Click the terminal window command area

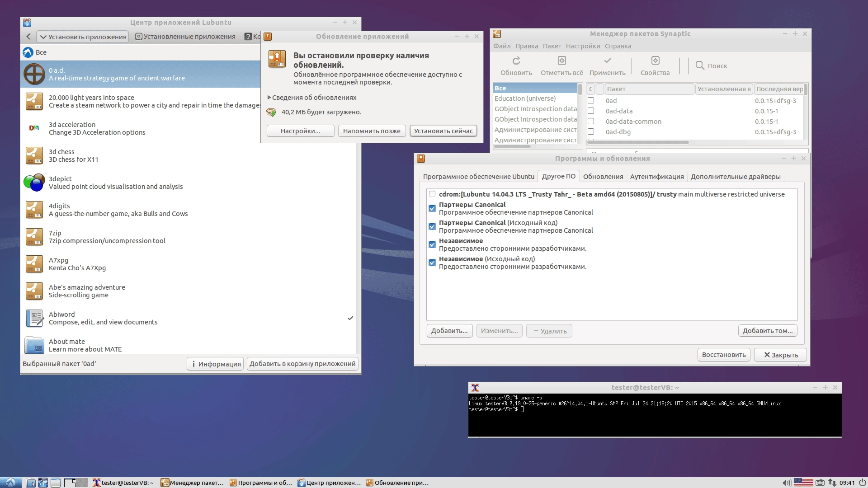655,415
